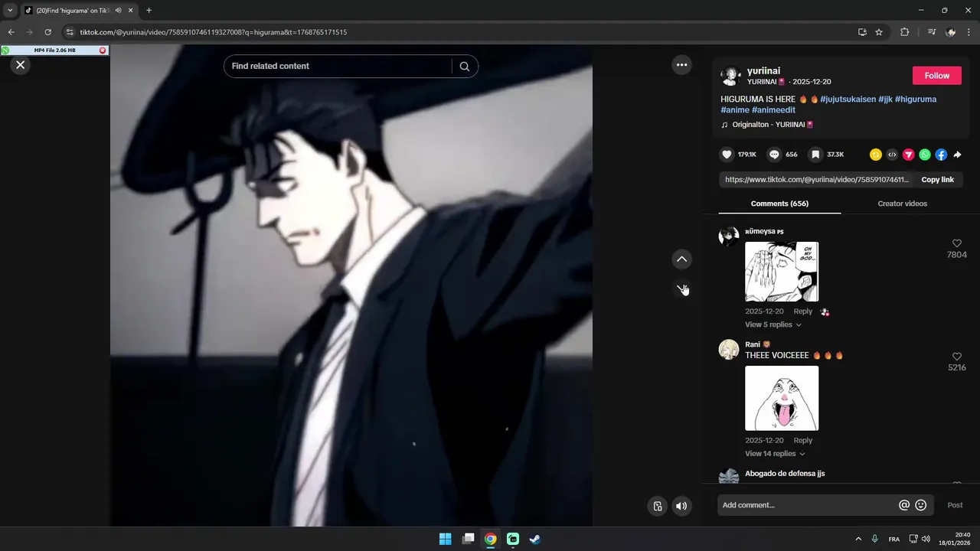
Task: Reload the page in Chrome
Action: 47,32
